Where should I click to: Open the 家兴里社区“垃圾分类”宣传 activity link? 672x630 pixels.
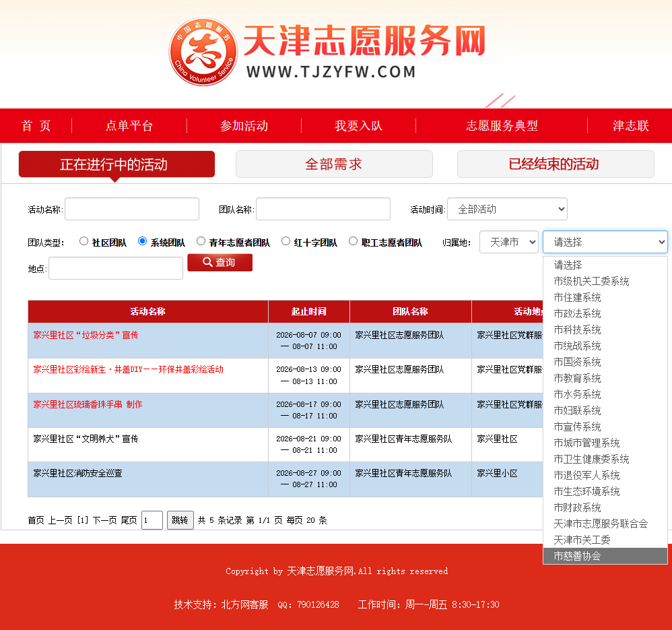[x=86, y=335]
